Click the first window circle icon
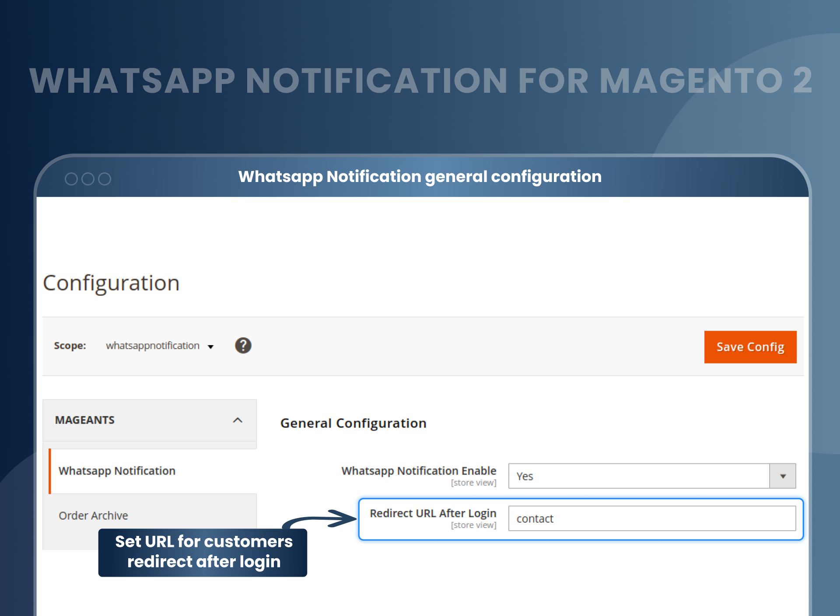Viewport: 840px width, 616px height. click(x=71, y=179)
